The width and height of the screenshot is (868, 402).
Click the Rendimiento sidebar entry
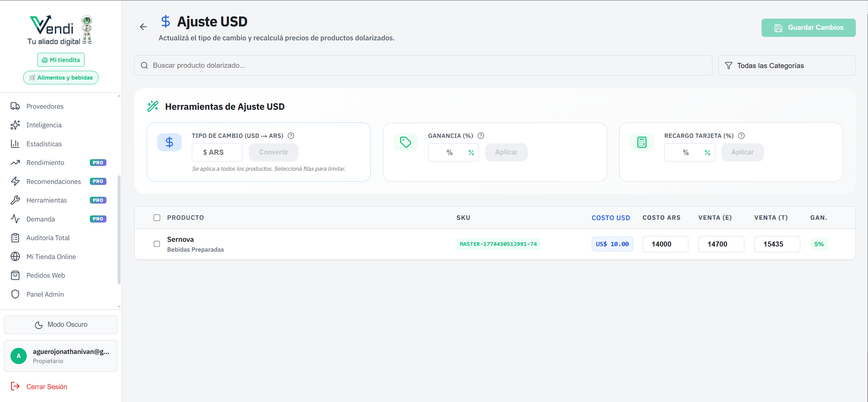click(x=46, y=163)
